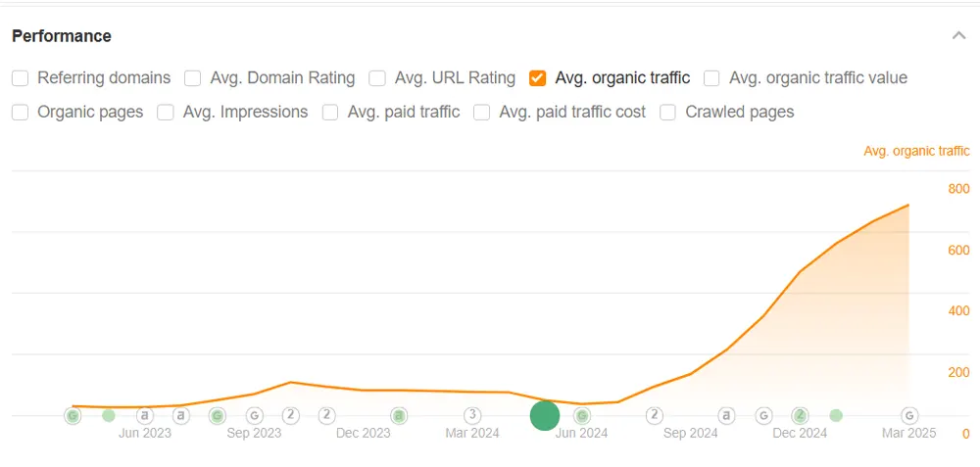Click the green Google marker above Jun 2024

[x=581, y=415]
